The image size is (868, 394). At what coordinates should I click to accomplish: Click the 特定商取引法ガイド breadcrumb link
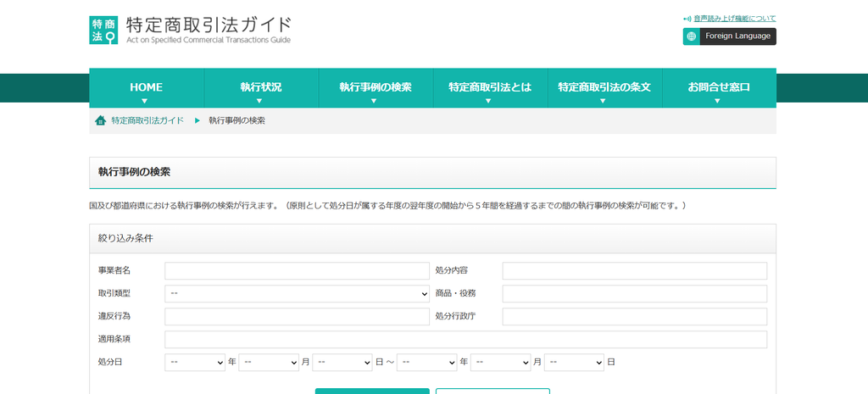coord(147,120)
